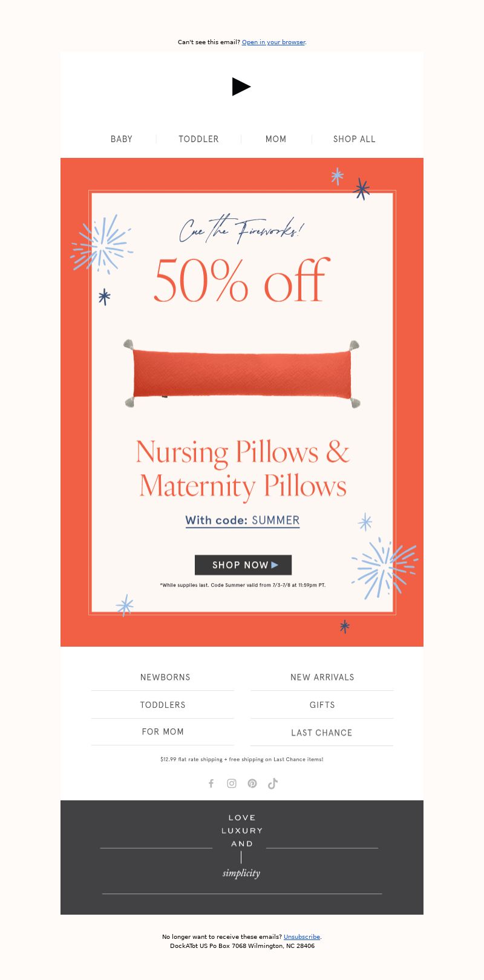The width and height of the screenshot is (484, 980).
Task: Go to the NEWBORNS category link
Action: point(165,678)
